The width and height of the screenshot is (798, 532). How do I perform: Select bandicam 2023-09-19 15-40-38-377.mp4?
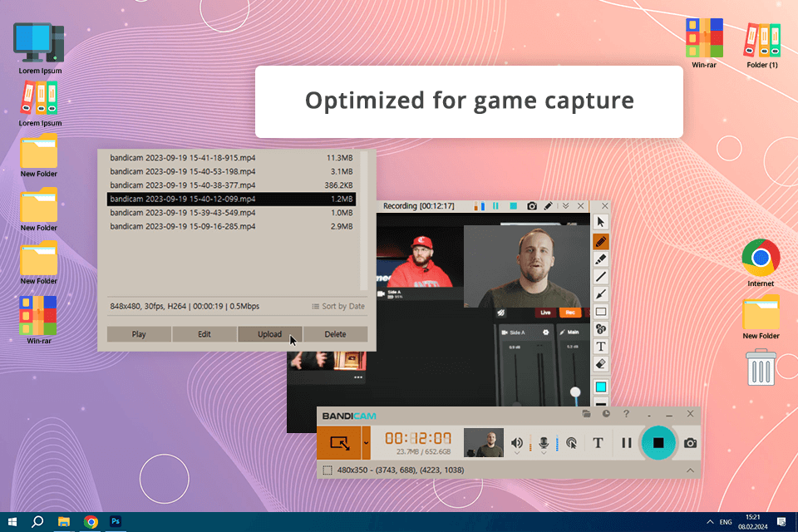(x=232, y=185)
